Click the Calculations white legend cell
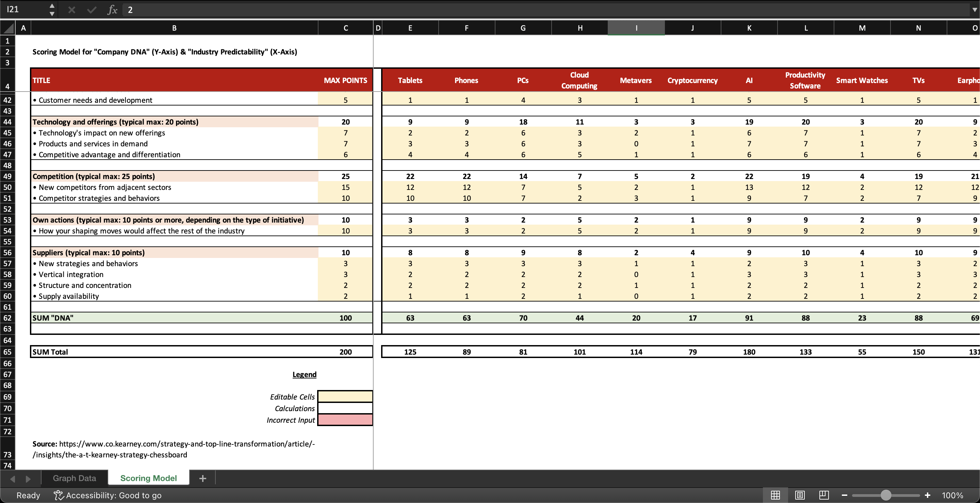 (345, 408)
